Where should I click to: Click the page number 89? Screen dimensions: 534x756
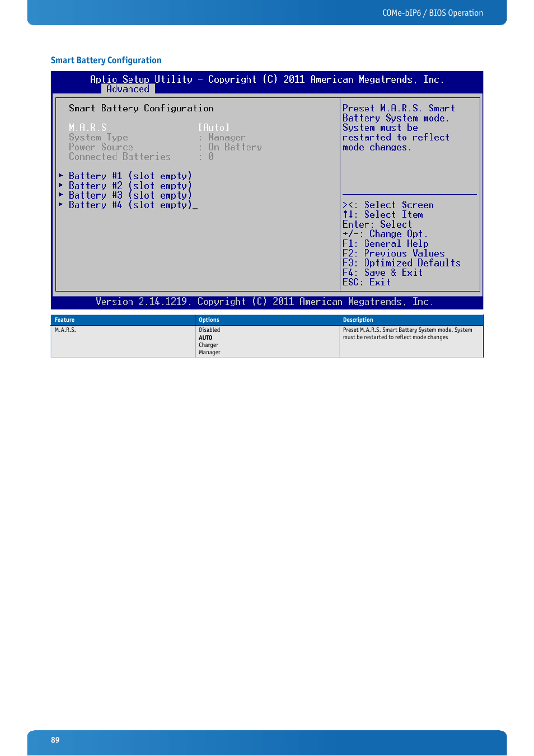55,740
